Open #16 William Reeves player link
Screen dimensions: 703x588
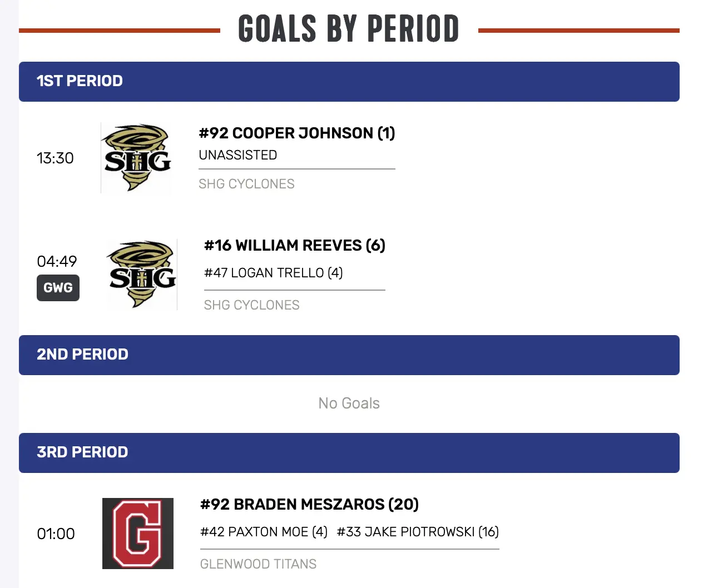coord(294,246)
